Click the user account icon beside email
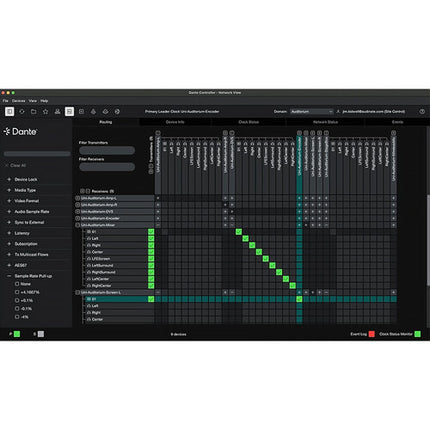This screenshot has width=430, height=430. pyautogui.click(x=338, y=112)
